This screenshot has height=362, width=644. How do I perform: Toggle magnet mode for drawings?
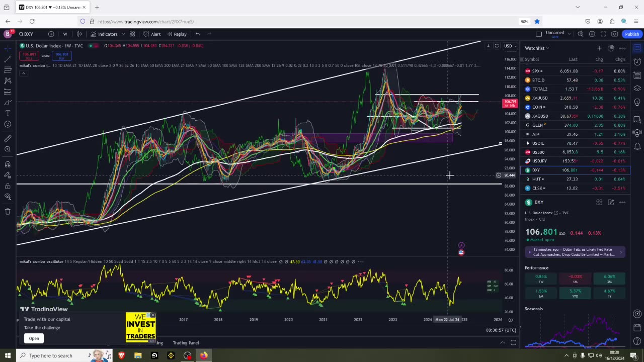tap(8, 164)
